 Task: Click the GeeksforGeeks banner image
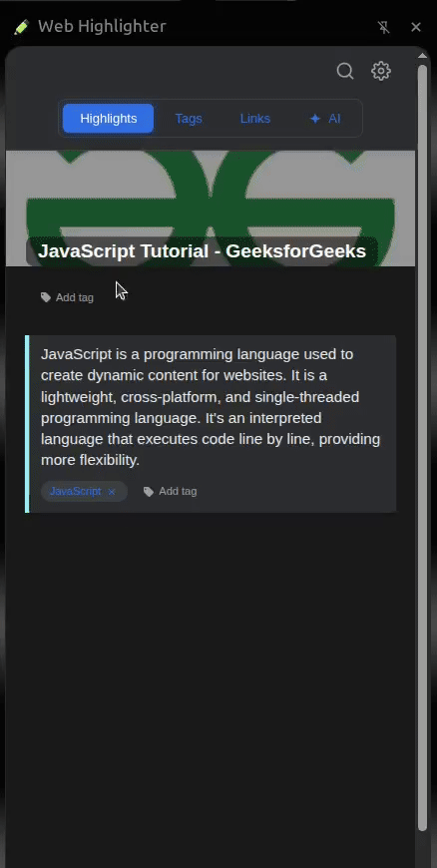click(x=211, y=209)
